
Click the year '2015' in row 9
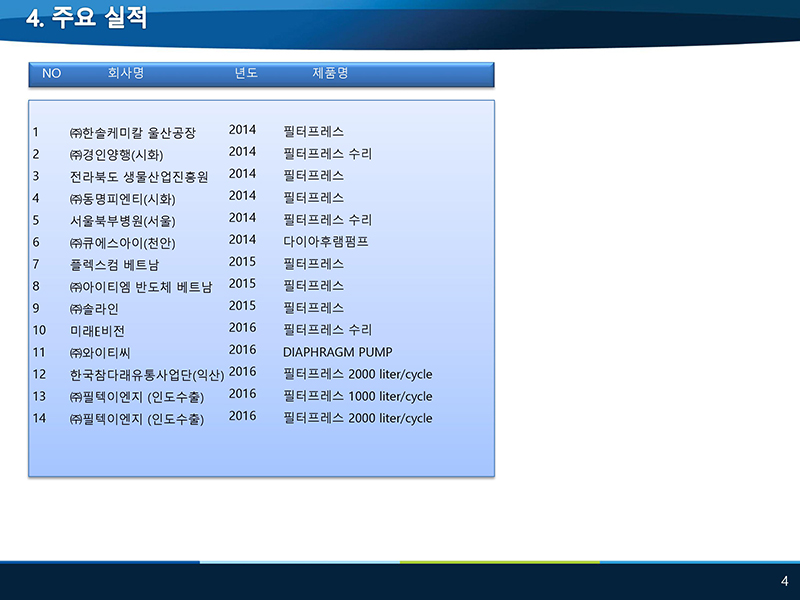(242, 306)
